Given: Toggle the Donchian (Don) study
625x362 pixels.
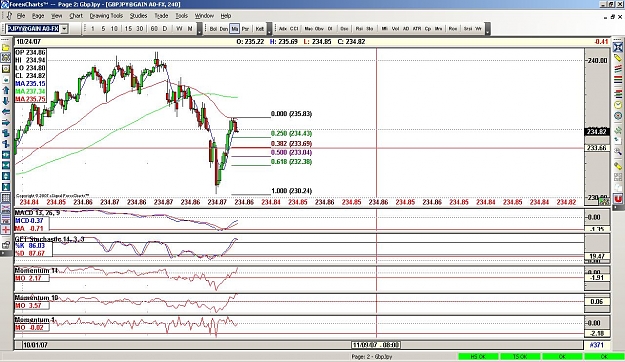Looking at the screenshot, I should click(224, 29).
